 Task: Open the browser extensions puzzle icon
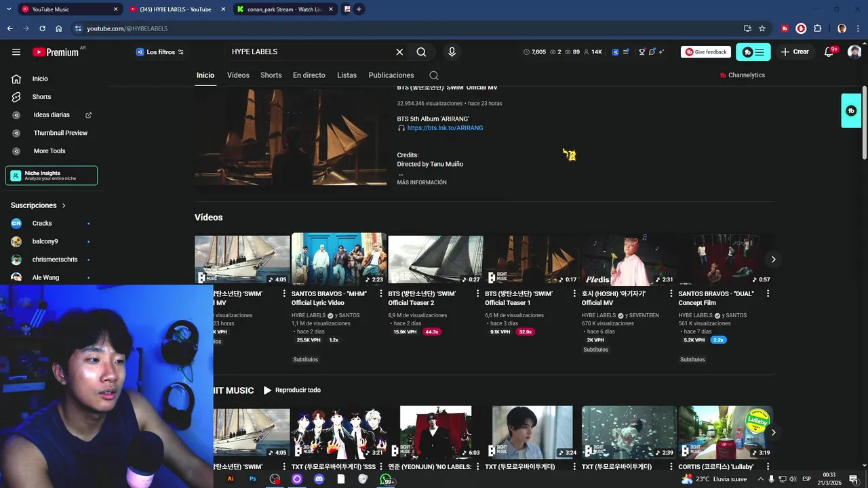[x=817, y=28]
